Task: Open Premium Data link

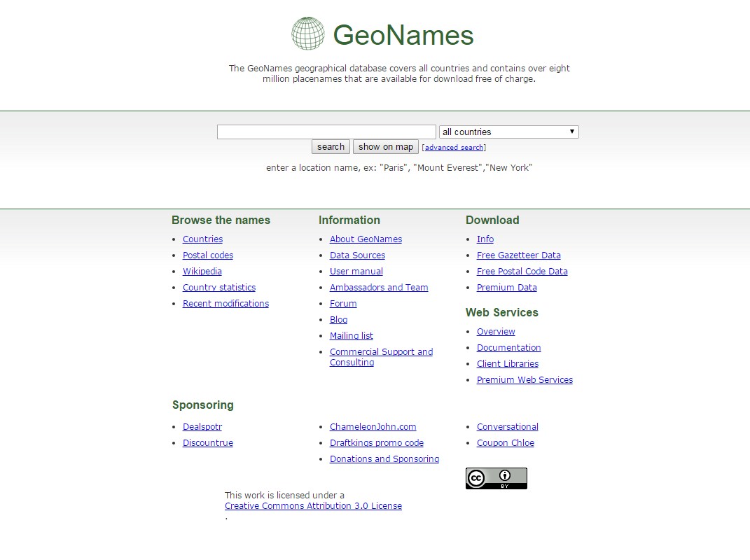Action: (506, 288)
